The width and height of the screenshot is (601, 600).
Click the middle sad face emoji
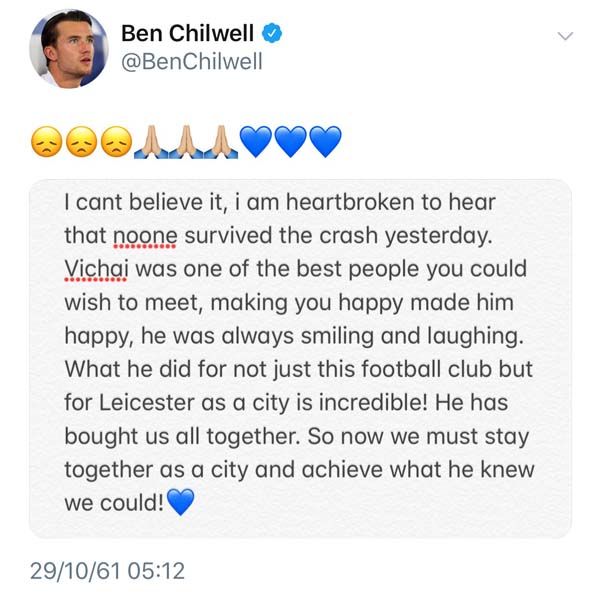pyautogui.click(x=82, y=145)
